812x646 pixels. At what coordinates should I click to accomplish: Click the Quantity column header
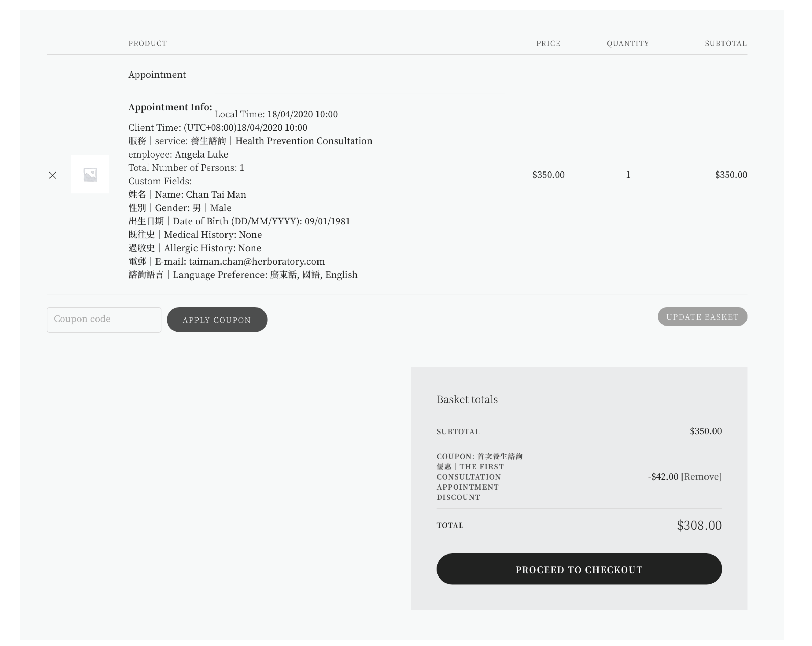point(628,43)
